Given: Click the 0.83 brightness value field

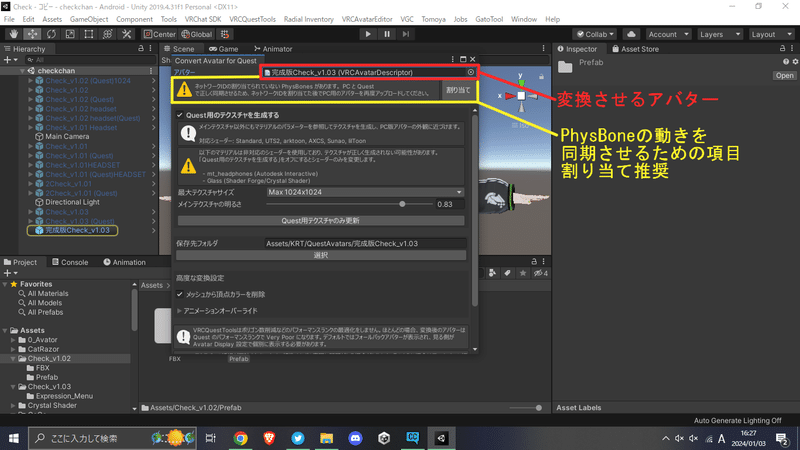Looking at the screenshot, I should [x=449, y=204].
